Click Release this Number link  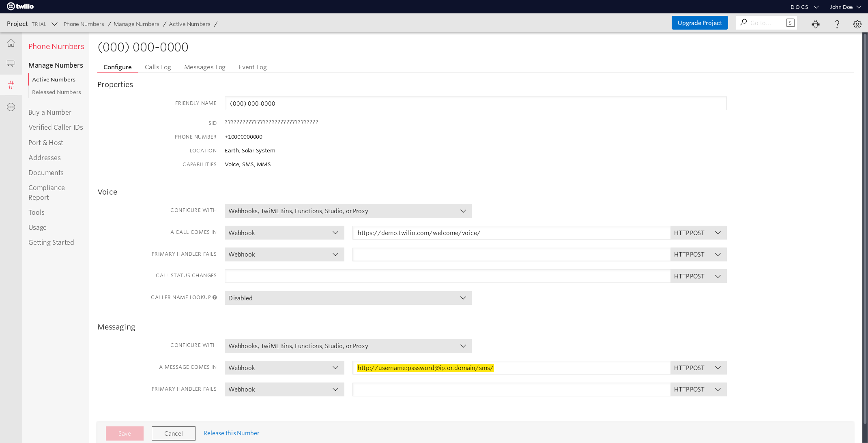(x=231, y=433)
